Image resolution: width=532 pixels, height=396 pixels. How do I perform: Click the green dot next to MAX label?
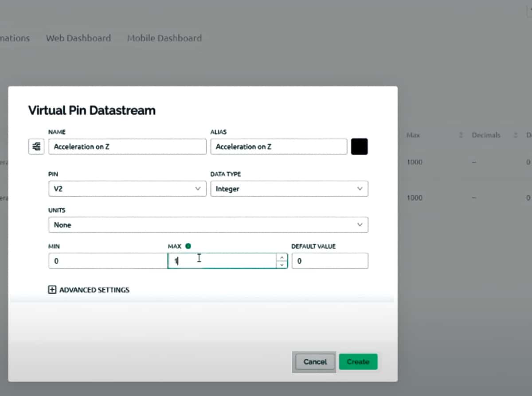[188, 246]
